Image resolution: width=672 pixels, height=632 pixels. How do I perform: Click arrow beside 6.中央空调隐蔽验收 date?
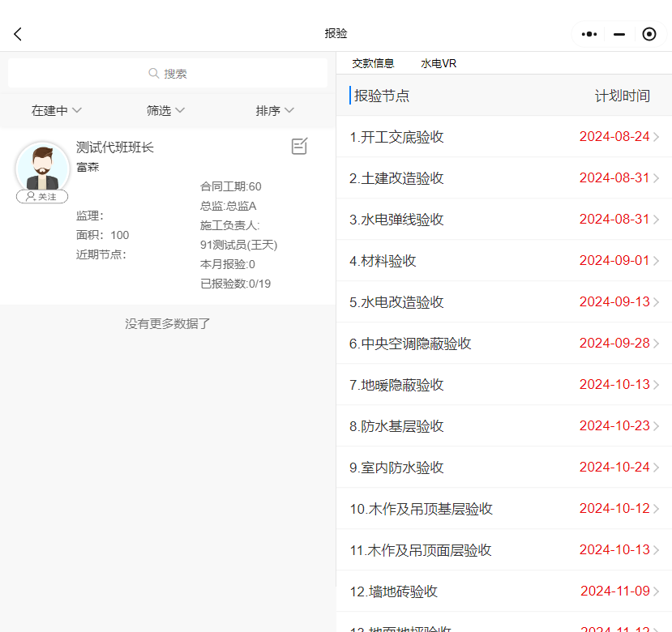(x=657, y=344)
